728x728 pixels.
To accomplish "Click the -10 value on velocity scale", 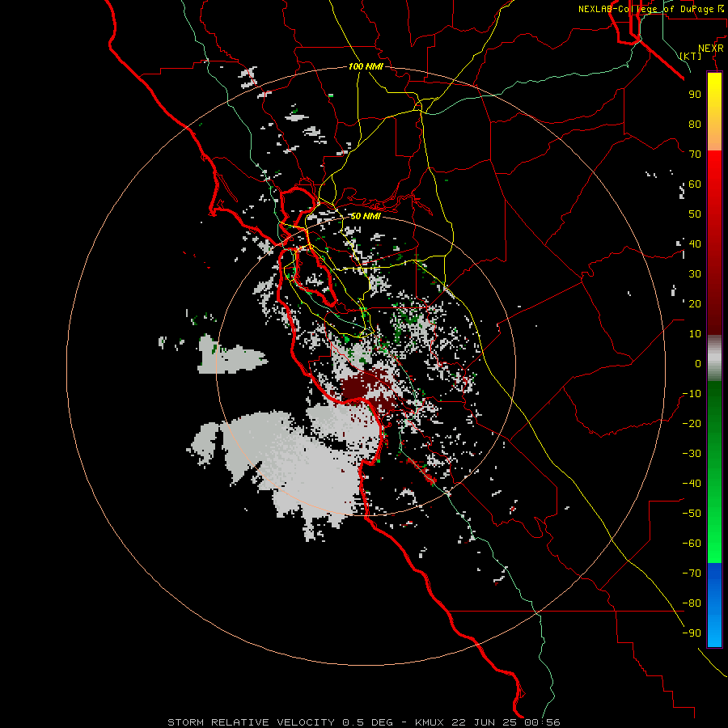I will (692, 394).
